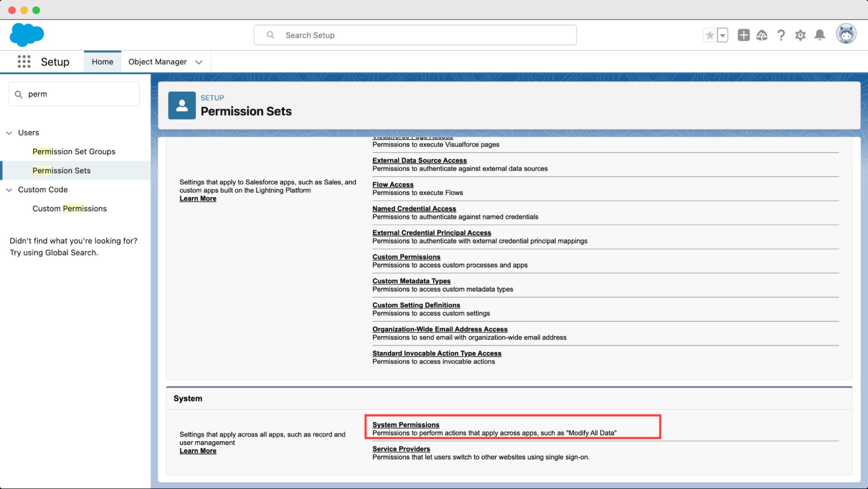This screenshot has height=489, width=868.
Task: Open External Credential Principal Access link
Action: [432, 233]
